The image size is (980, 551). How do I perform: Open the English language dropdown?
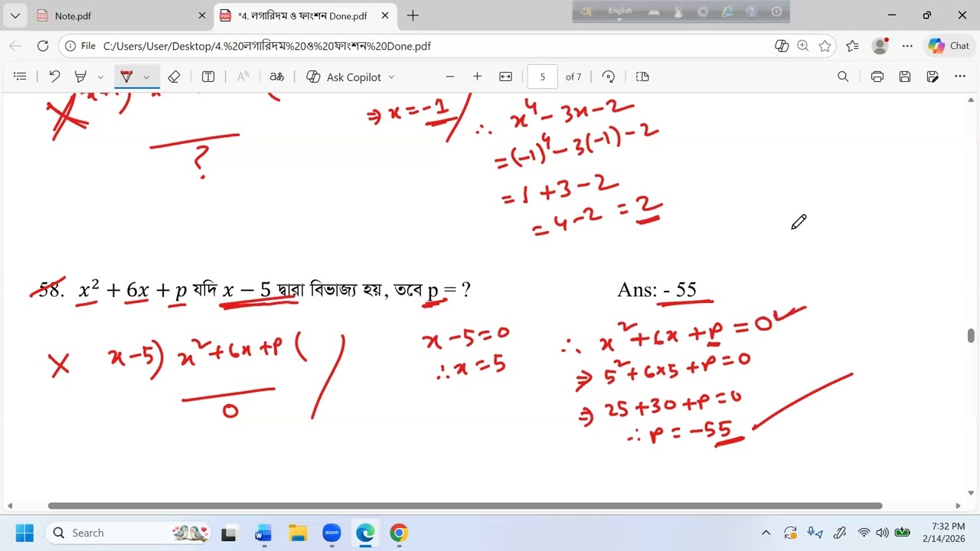click(x=619, y=12)
